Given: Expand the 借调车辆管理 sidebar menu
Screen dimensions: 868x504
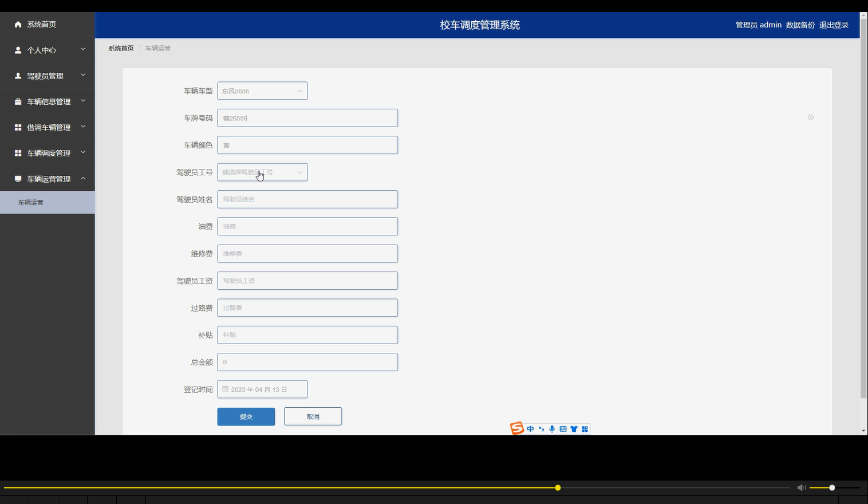Looking at the screenshot, I should click(83, 127).
